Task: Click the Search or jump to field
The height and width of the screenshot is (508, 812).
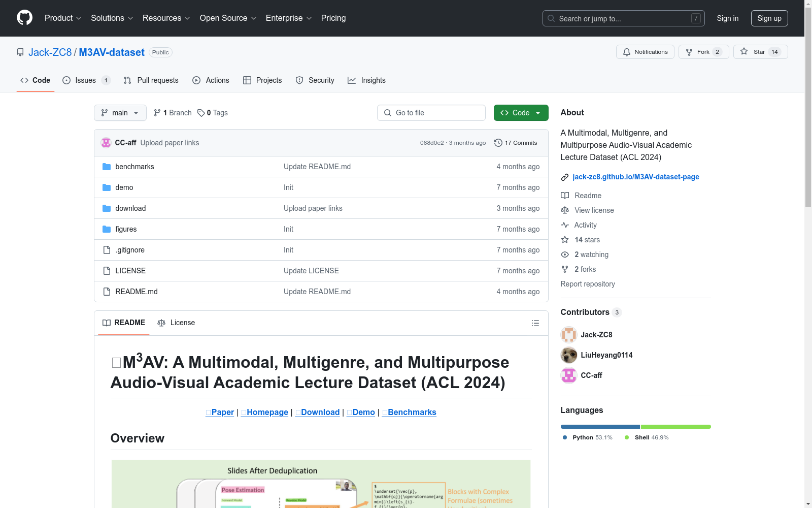Action: click(x=624, y=18)
